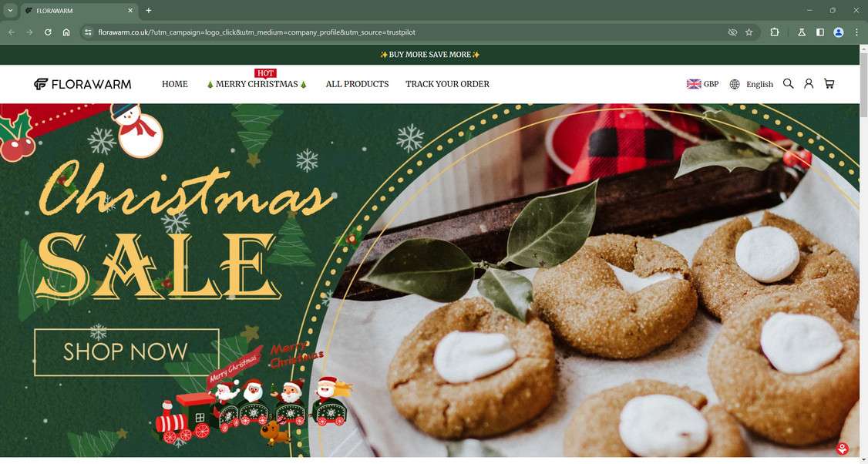This screenshot has height=464, width=868.
Task: Open the user account icon
Action: [809, 83]
